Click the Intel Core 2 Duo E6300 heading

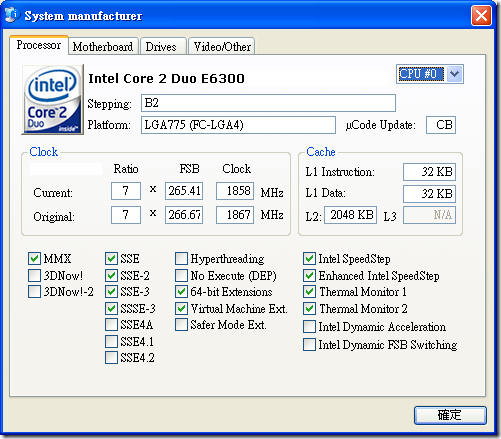(166, 79)
